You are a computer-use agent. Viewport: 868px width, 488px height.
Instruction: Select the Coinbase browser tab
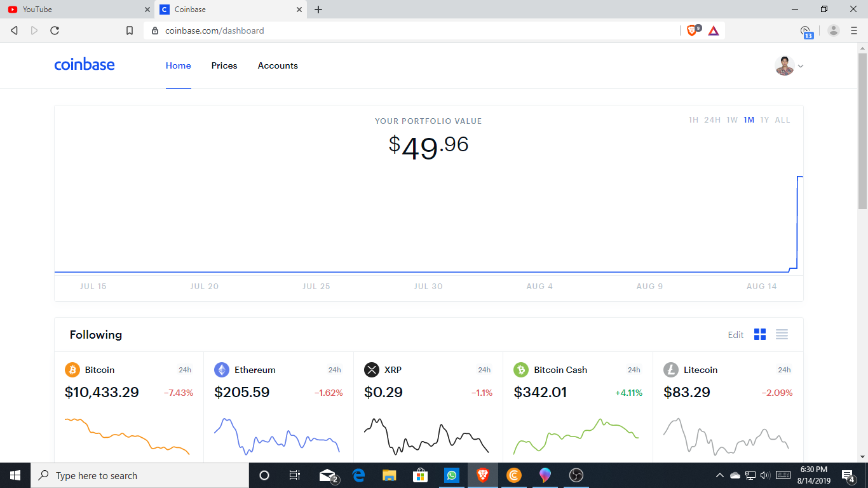pyautogui.click(x=231, y=10)
